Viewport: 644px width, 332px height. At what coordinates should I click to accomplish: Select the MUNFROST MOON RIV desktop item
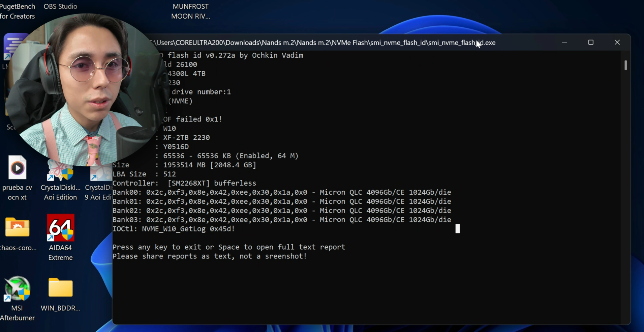(x=190, y=11)
